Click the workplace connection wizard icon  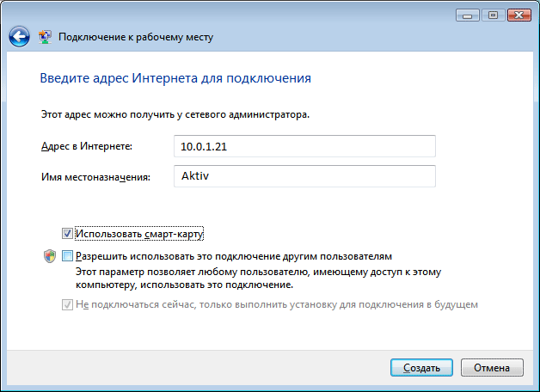45,36
